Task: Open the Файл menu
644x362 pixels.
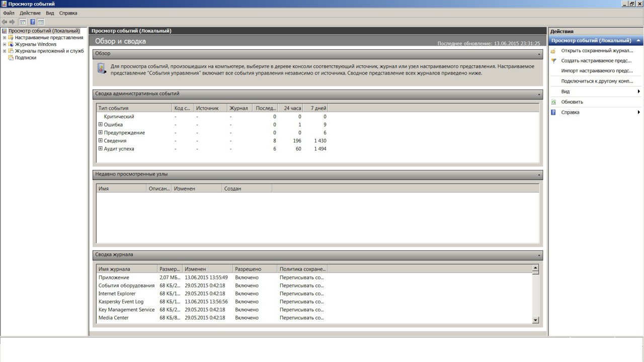Action: click(9, 13)
